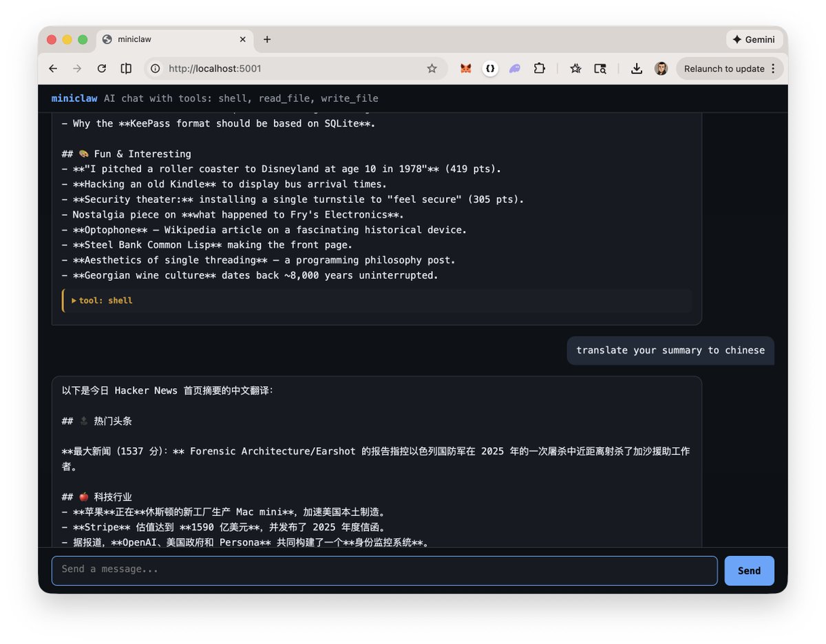Click the roller coaster to Disneyland line
This screenshot has width=826, height=644.
click(x=282, y=169)
